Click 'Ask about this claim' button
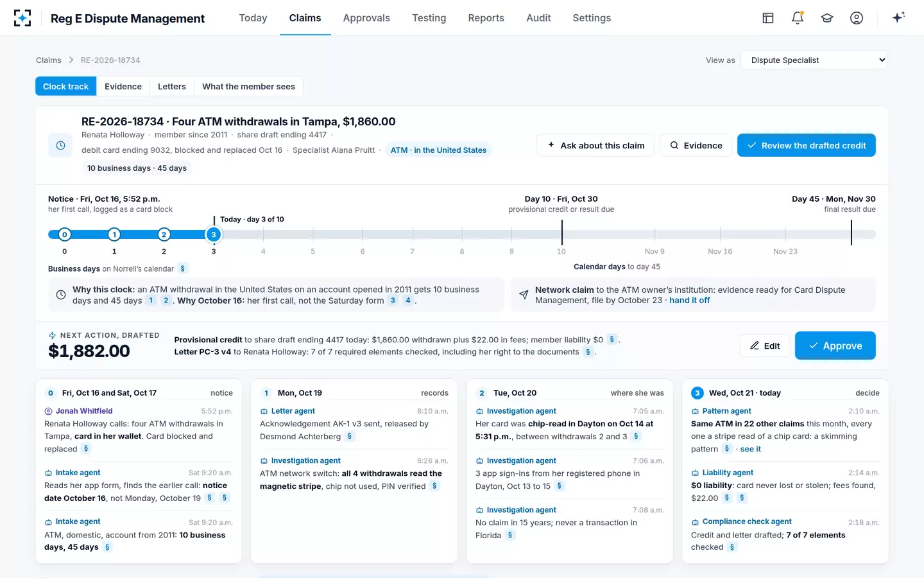924x578 pixels. pos(595,145)
